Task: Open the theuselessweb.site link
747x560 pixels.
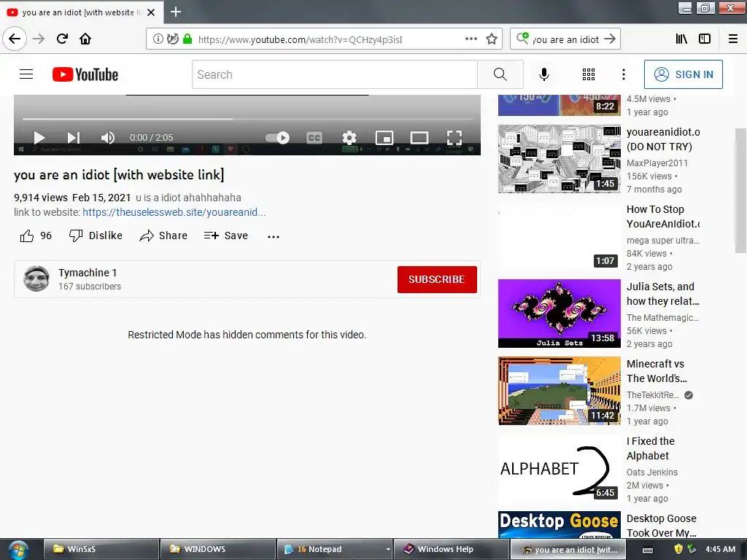Action: [174, 212]
